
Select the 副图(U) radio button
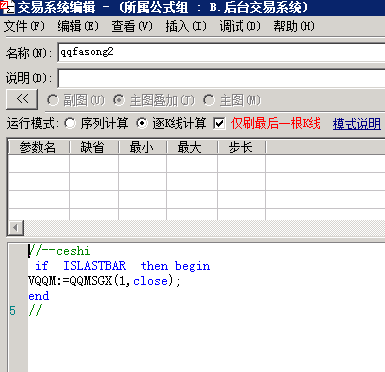coord(53,100)
